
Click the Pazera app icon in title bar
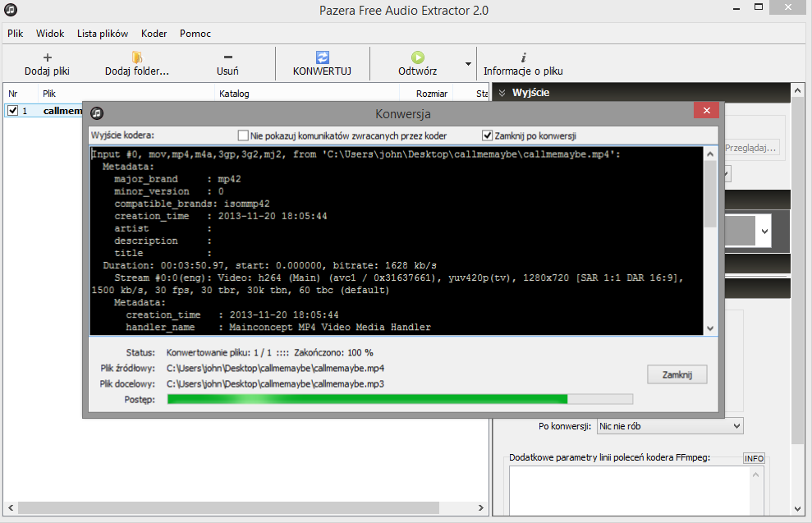pyautogui.click(x=11, y=9)
